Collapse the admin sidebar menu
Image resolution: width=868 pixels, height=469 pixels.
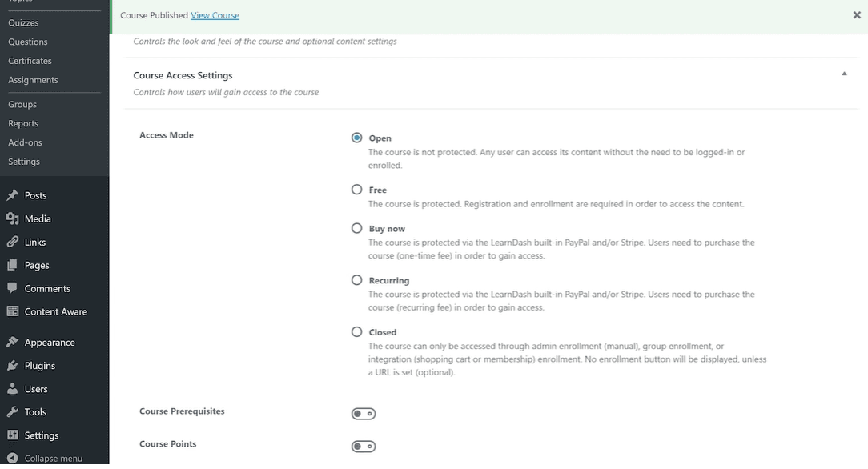[x=54, y=458]
